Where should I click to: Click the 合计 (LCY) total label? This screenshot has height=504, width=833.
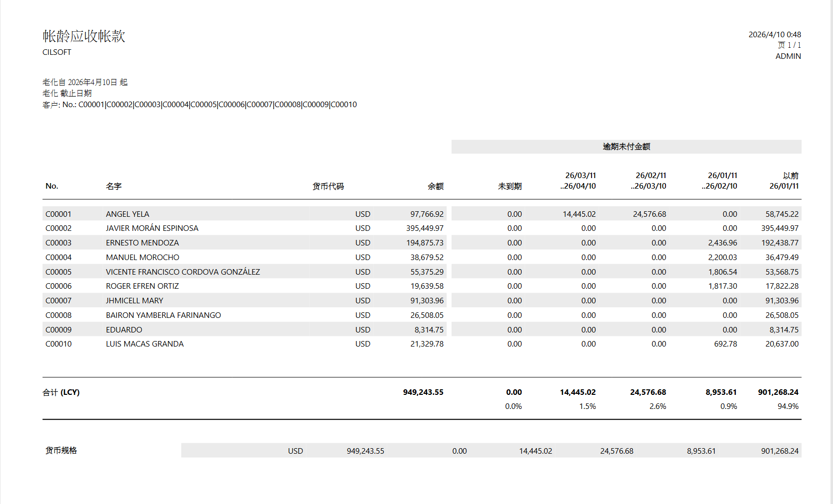(61, 392)
